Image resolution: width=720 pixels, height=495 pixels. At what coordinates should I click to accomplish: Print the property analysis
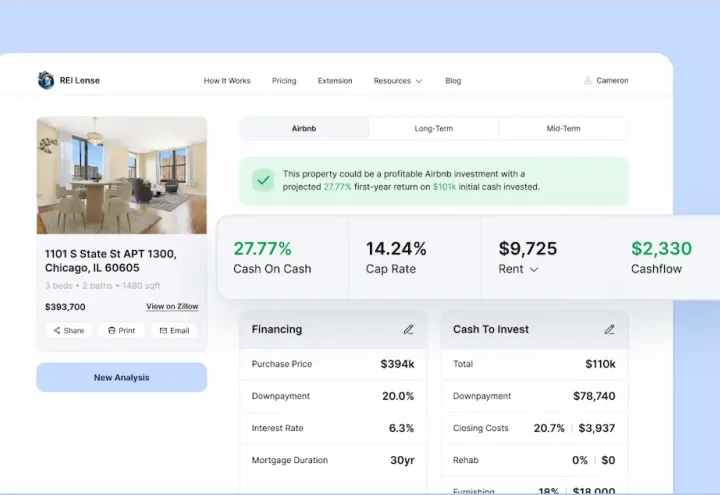pyautogui.click(x=122, y=330)
